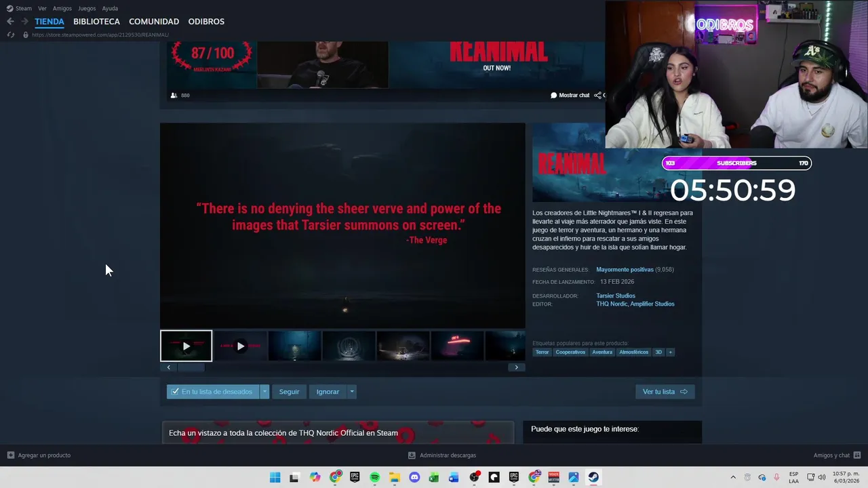Go back with the Steam back arrow
868x488 pixels.
tap(10, 22)
